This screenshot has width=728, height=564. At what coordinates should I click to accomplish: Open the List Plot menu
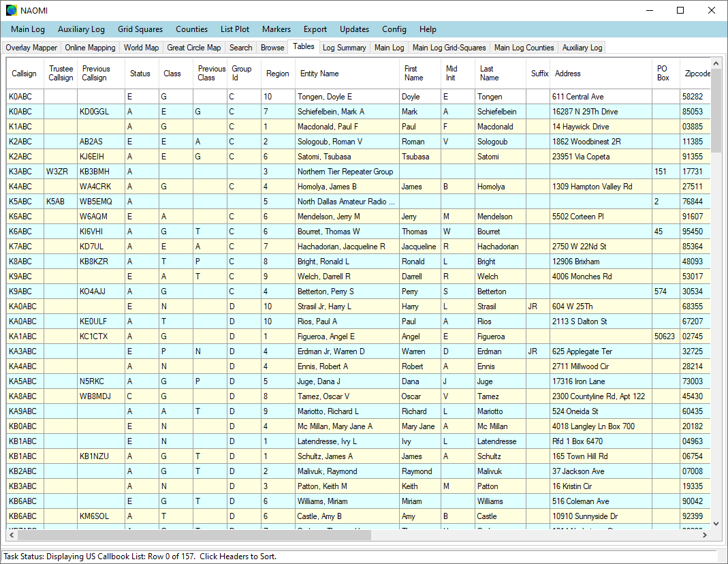coord(235,29)
